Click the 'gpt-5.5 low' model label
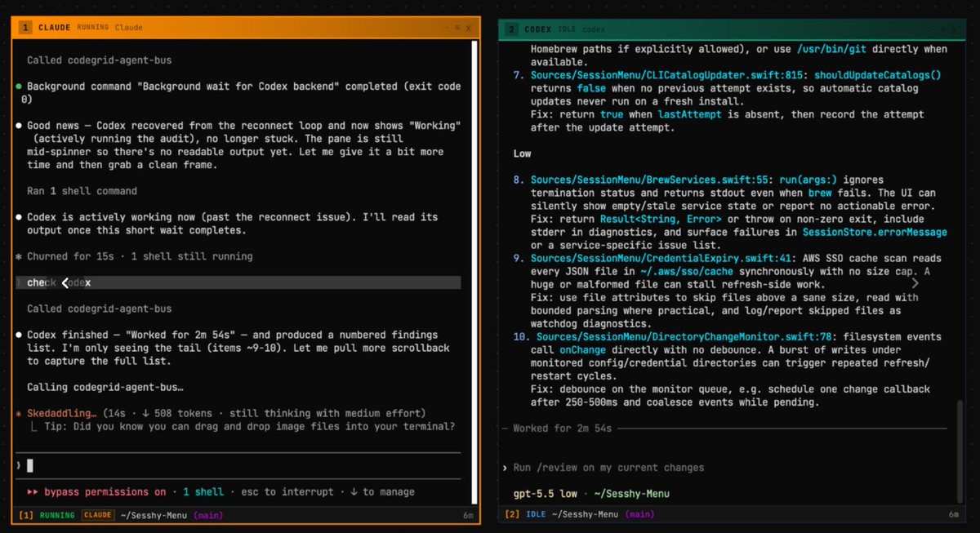Screen dimensions: 980x533 (546, 494)
